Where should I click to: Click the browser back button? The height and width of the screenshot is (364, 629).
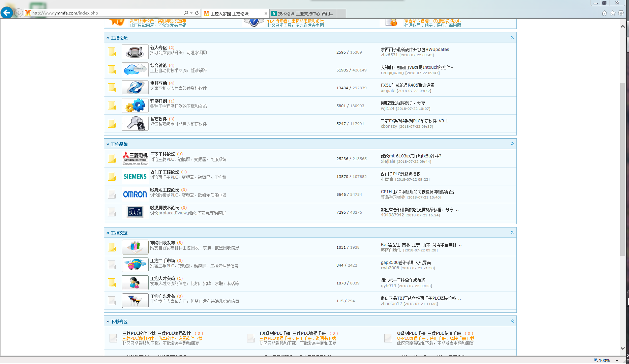tap(7, 13)
